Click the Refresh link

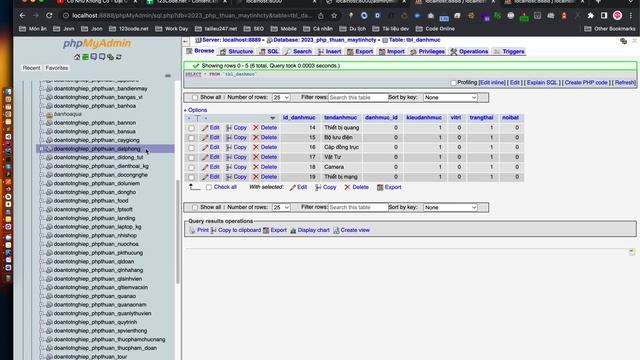[624, 83]
